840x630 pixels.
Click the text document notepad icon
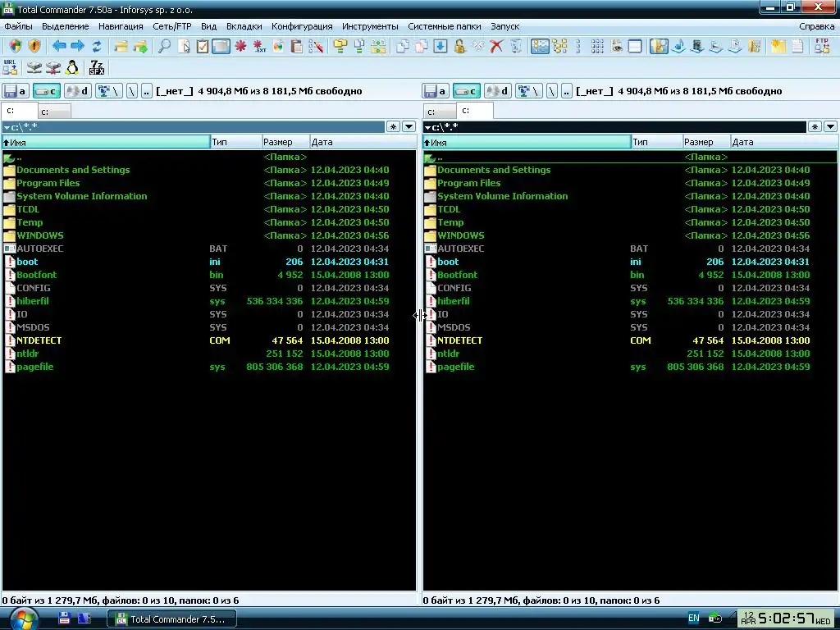click(x=797, y=46)
